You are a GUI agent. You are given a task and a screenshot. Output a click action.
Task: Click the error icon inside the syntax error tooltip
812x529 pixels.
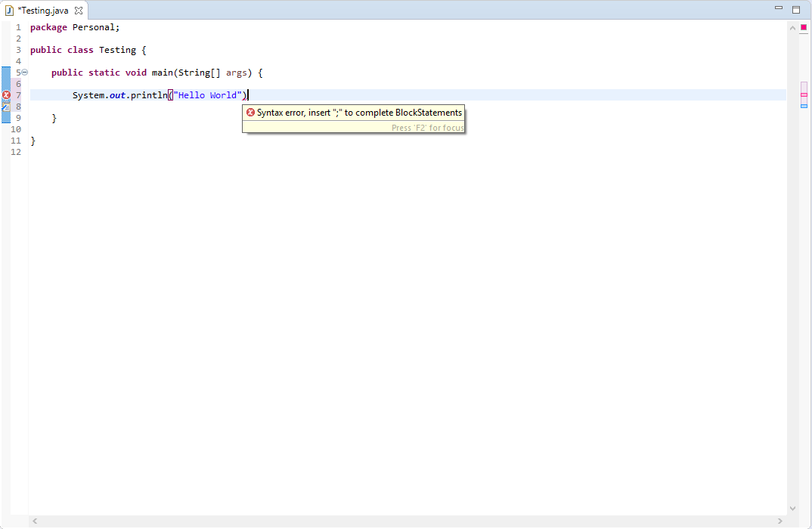pos(250,112)
